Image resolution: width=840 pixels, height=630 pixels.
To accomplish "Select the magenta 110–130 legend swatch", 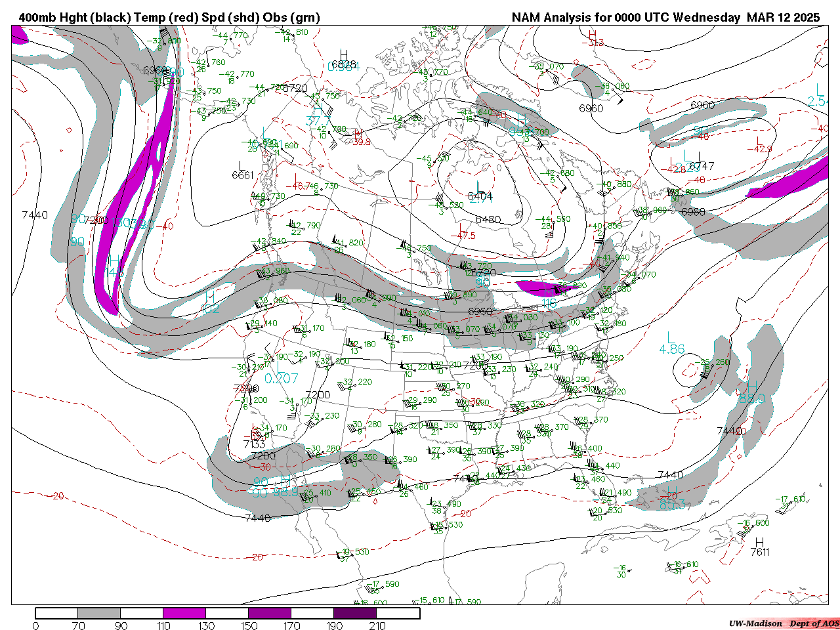I will [184, 613].
